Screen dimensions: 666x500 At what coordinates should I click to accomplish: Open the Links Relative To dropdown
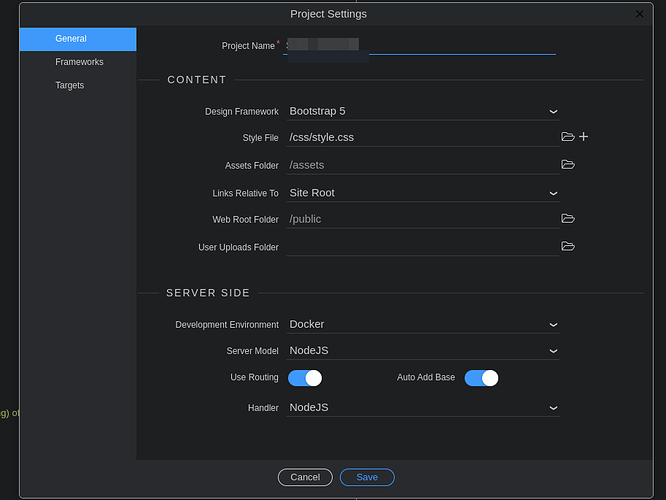click(x=423, y=193)
